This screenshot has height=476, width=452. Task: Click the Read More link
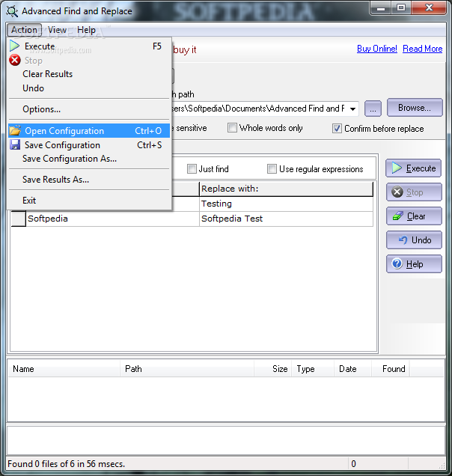(x=423, y=49)
